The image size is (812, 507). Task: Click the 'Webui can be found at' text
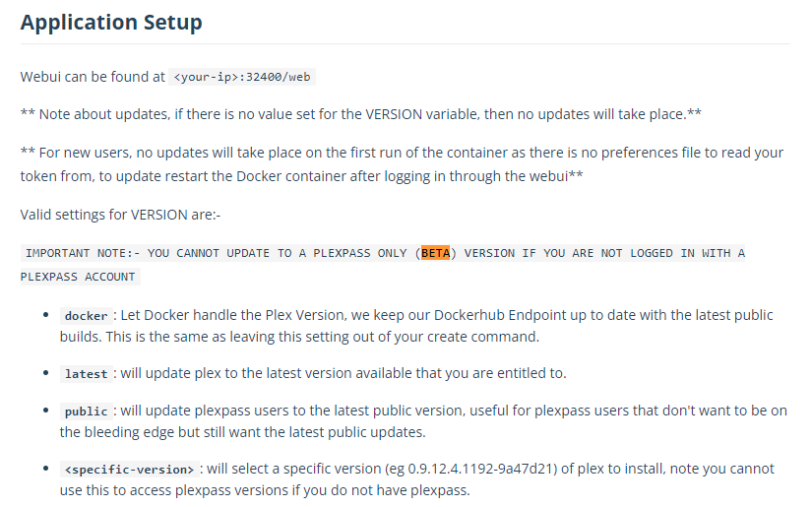click(93, 77)
